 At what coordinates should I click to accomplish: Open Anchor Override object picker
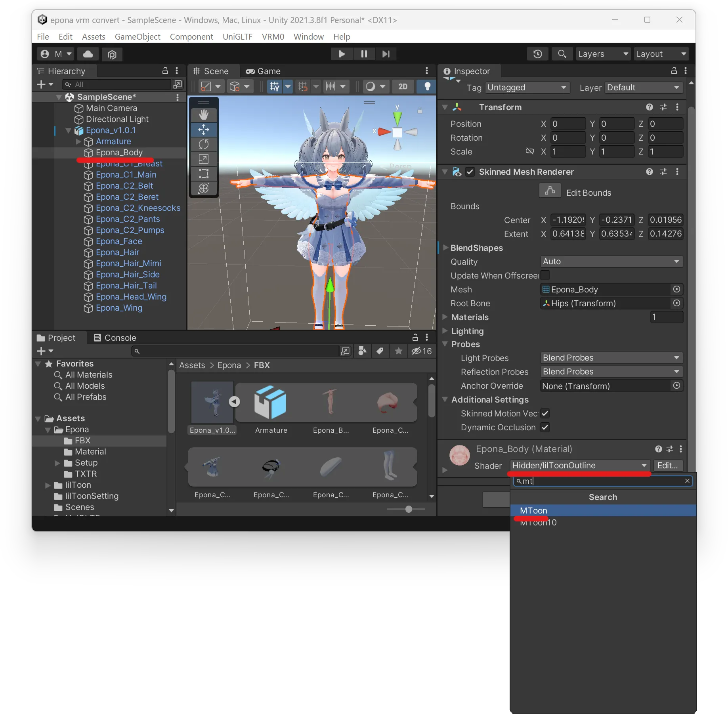676,386
